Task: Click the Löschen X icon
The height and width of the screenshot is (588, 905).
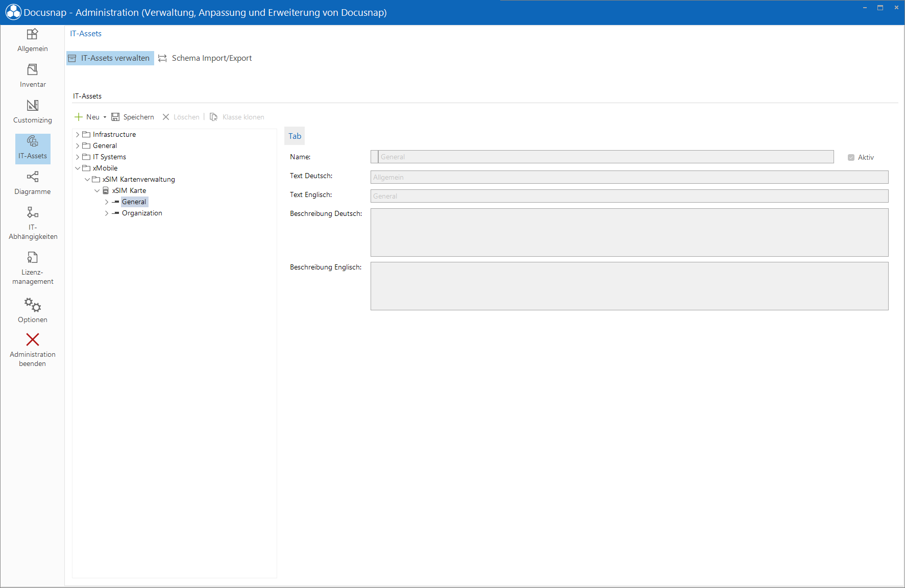Action: 166,117
